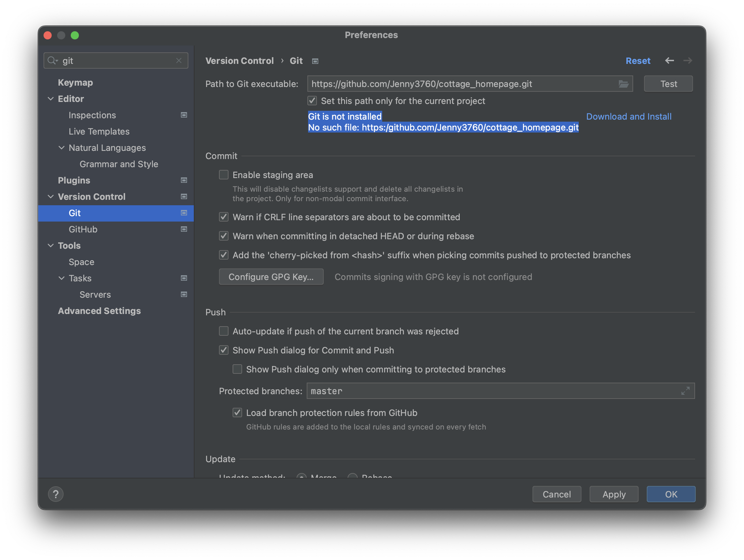
Task: Go back with the left arrow
Action: pos(670,60)
